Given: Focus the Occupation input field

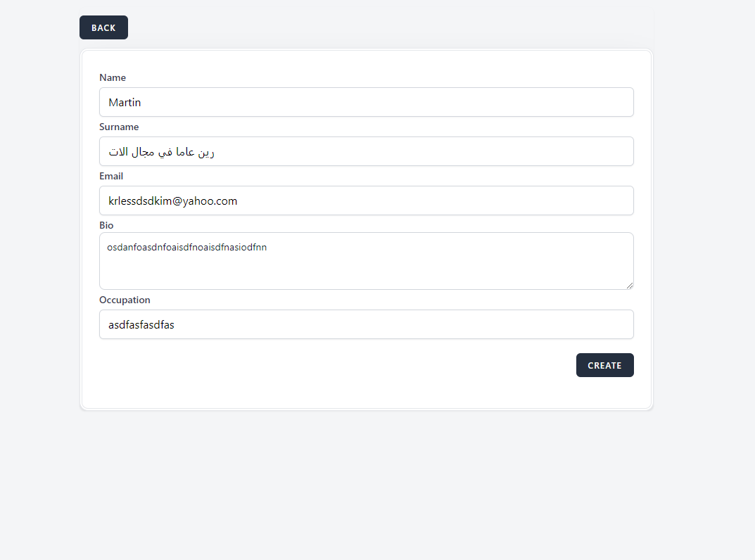Looking at the screenshot, I should [x=422, y=324].
